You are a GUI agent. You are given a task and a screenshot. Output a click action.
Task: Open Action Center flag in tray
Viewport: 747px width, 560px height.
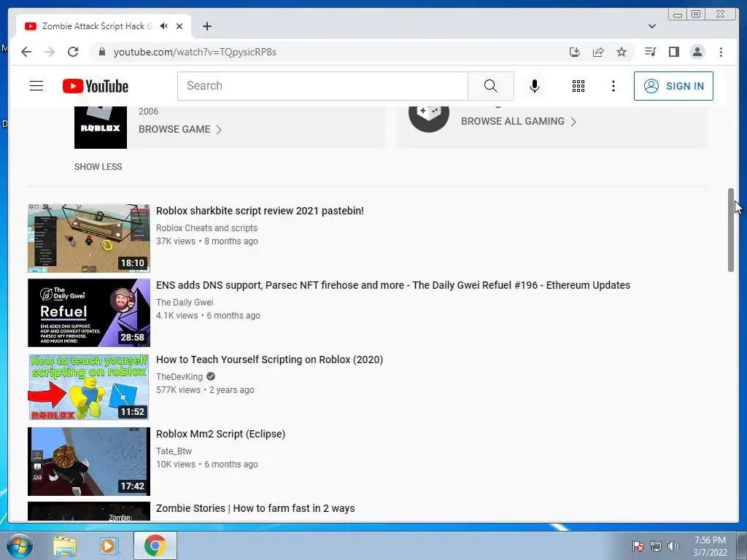click(x=638, y=546)
